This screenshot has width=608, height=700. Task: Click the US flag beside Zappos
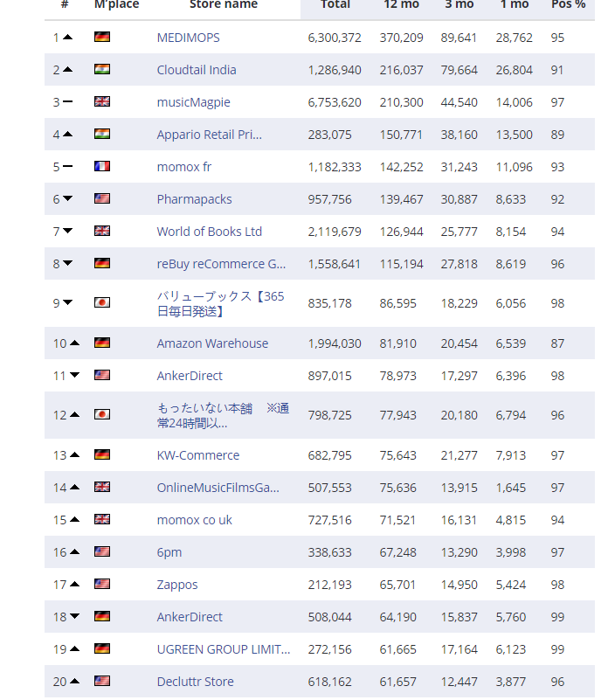(x=102, y=585)
